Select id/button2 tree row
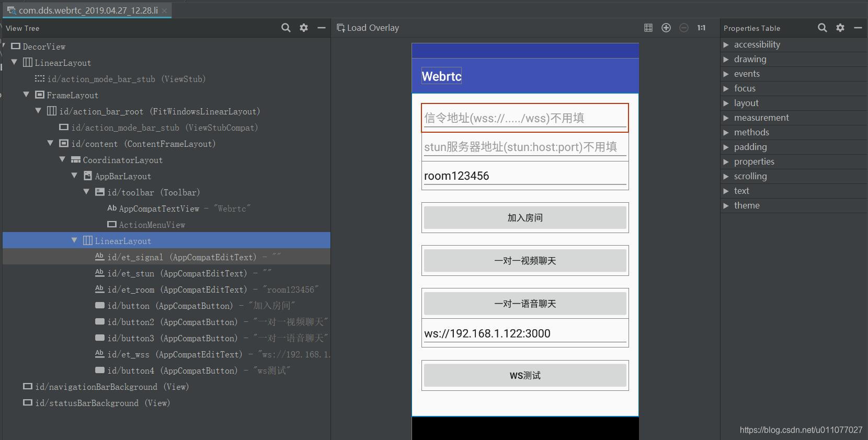The height and width of the screenshot is (440, 868). tap(166, 322)
